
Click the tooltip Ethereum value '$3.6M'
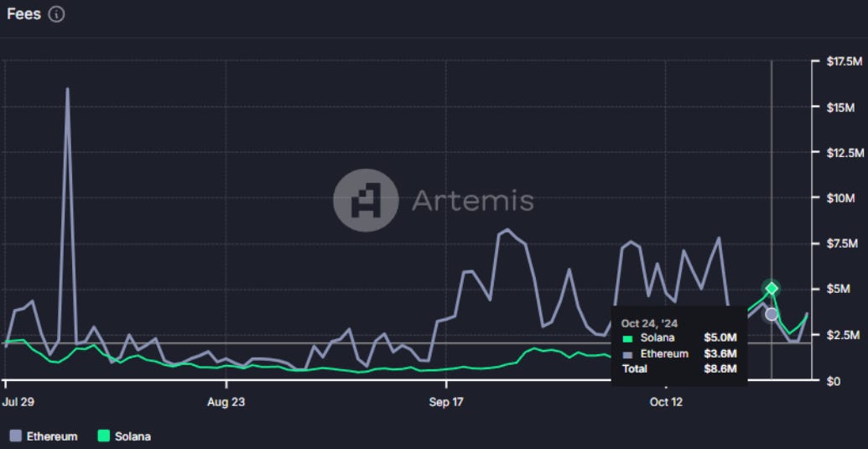(720, 353)
